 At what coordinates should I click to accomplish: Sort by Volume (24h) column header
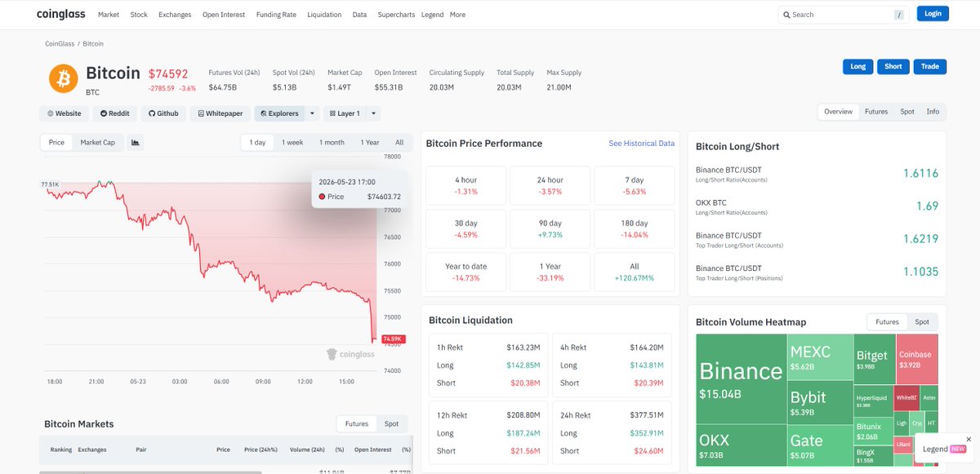[x=305, y=450]
